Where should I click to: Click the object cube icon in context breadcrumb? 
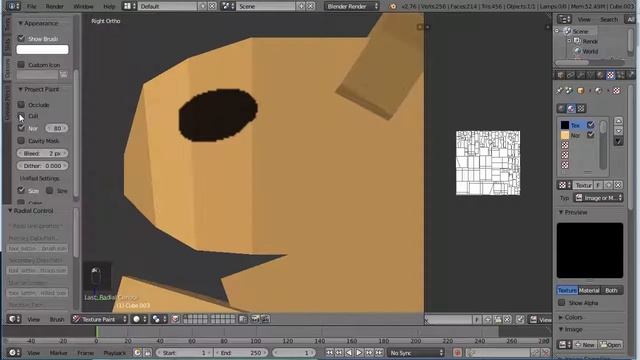[580, 91]
